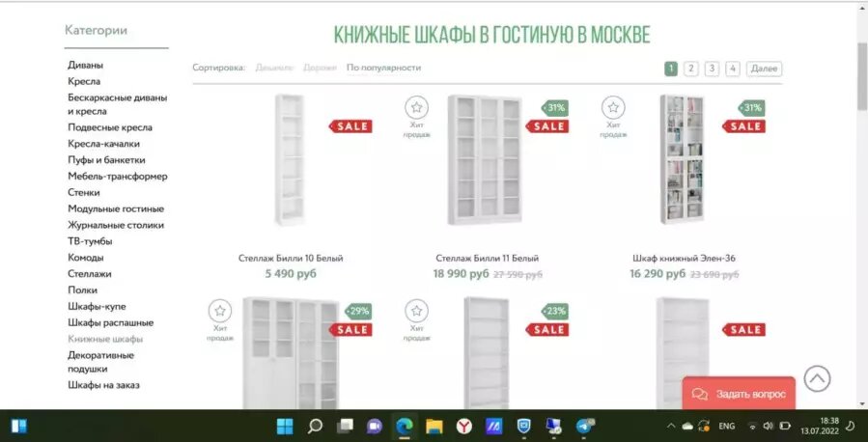Open the Декоративные подушки category
The width and height of the screenshot is (868, 442).
coord(100,362)
